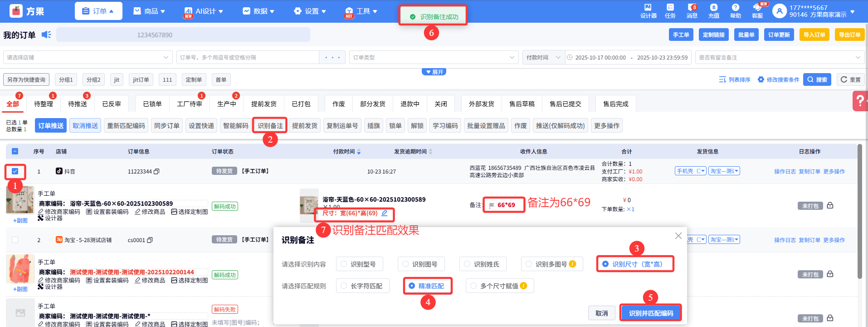Sort by 发货逾期时间 using sort arrows

[x=430, y=152]
